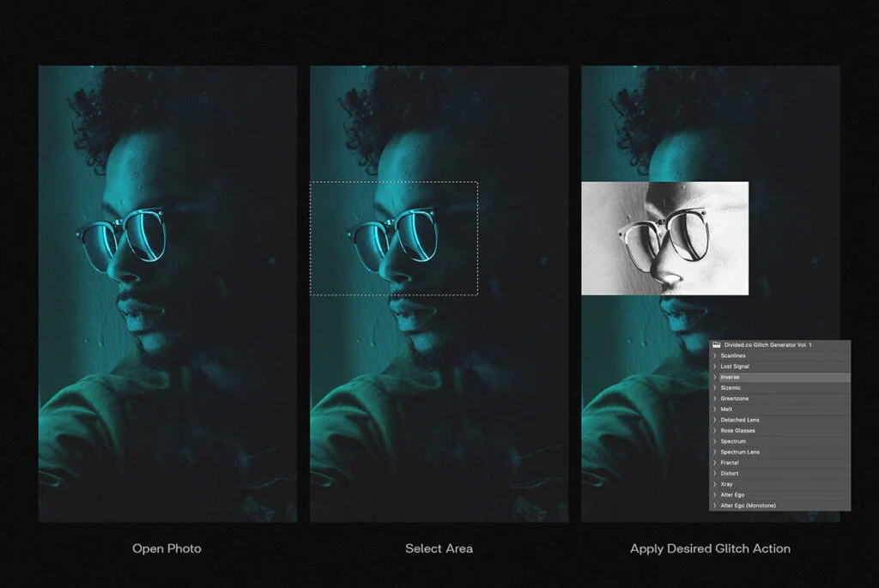Click the chevron beside Greenzone

715,398
